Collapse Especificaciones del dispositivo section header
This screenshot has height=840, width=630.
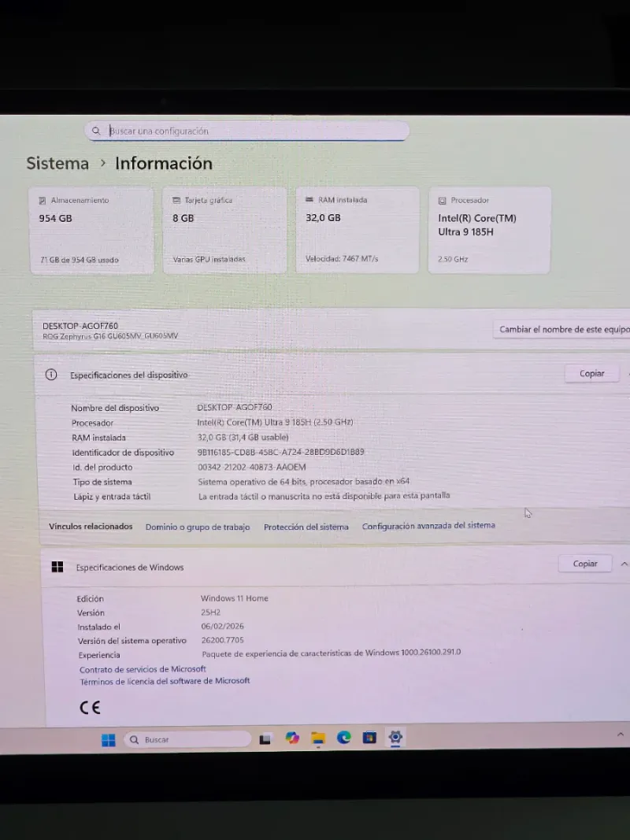click(332, 374)
